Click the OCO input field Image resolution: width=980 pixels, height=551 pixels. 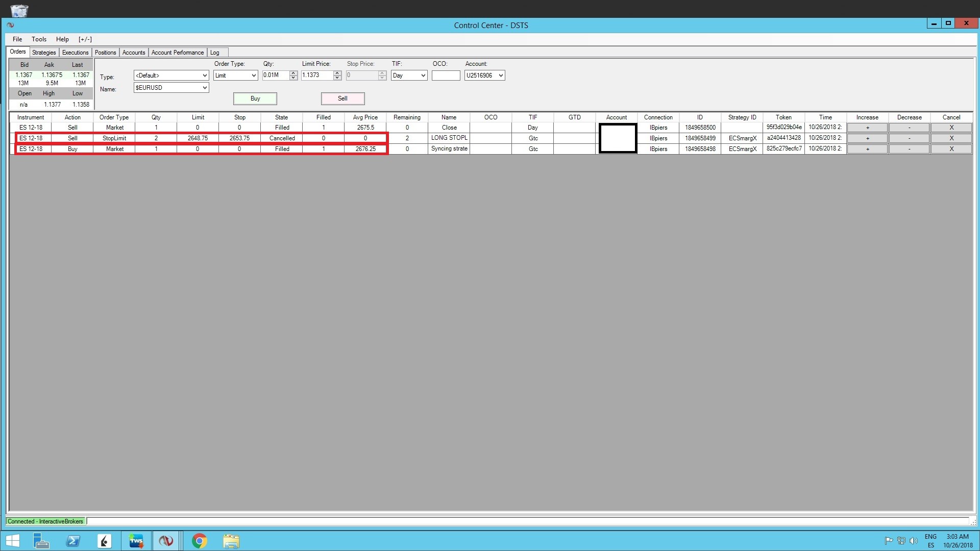(446, 76)
